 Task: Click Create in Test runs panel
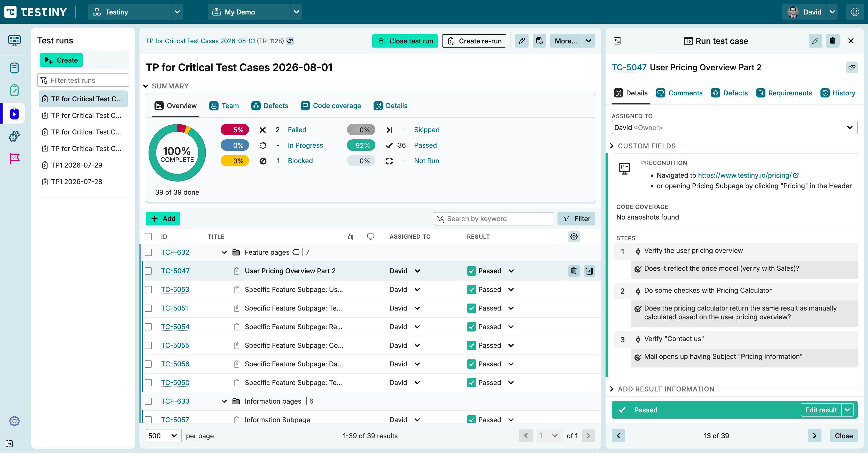[x=61, y=60]
